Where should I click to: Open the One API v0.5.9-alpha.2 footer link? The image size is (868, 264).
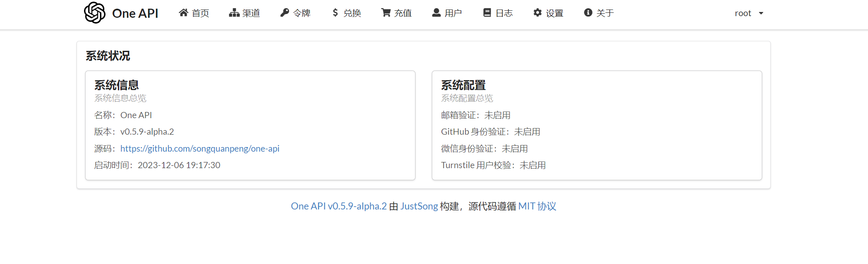click(339, 206)
